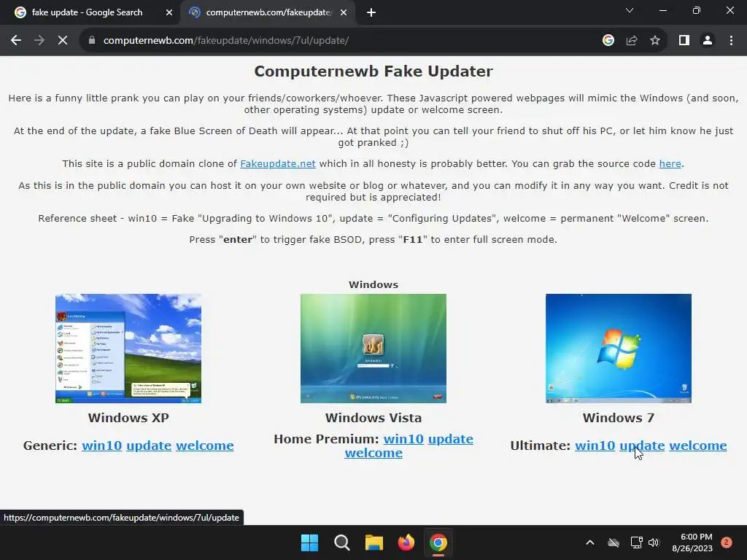747x560 pixels.
Task: Click the Windows Vista login thumbnail
Action: click(x=373, y=349)
